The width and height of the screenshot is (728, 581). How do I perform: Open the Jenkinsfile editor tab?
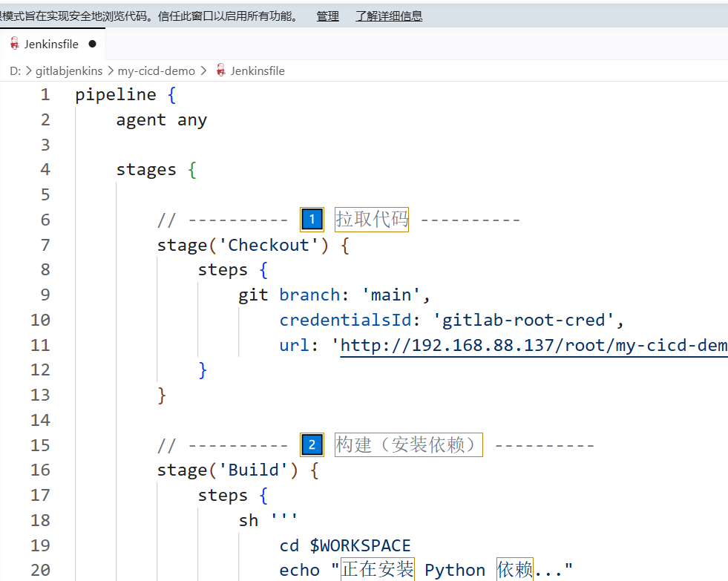(52, 44)
